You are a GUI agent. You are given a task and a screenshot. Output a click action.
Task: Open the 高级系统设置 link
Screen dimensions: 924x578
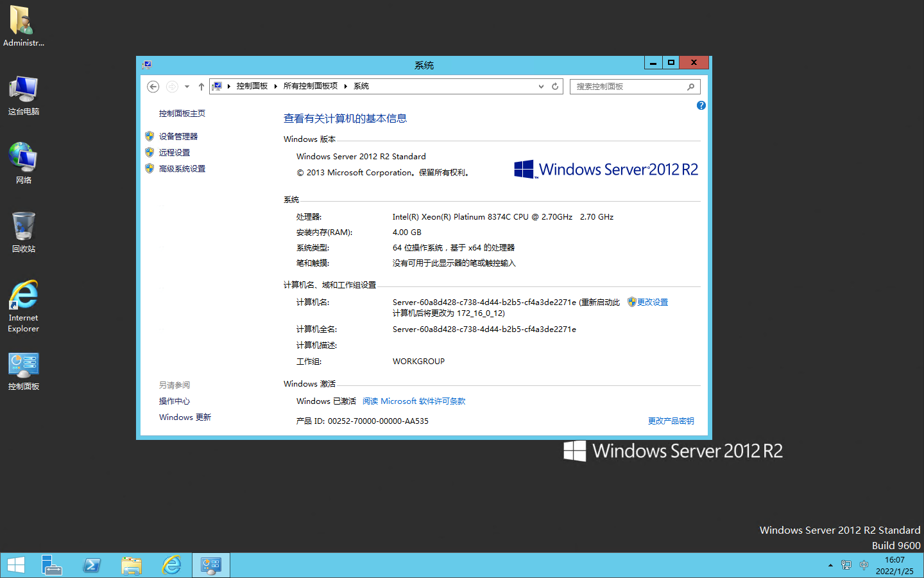point(182,169)
